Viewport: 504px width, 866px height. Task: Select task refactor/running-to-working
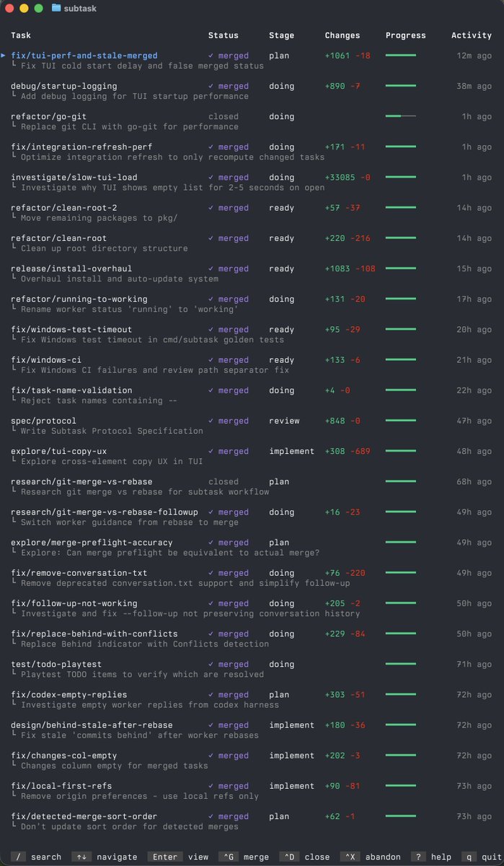pos(79,299)
